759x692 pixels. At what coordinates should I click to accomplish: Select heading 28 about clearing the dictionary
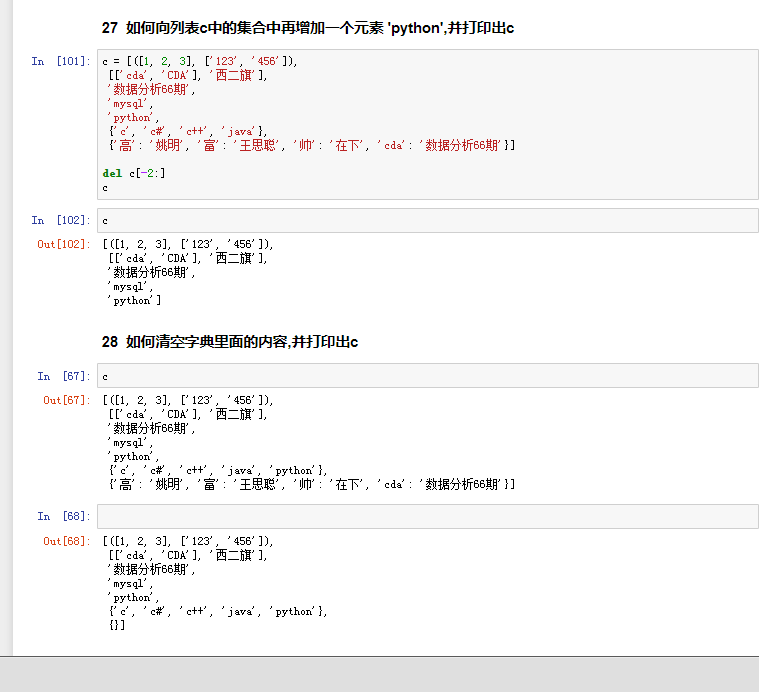coord(230,342)
